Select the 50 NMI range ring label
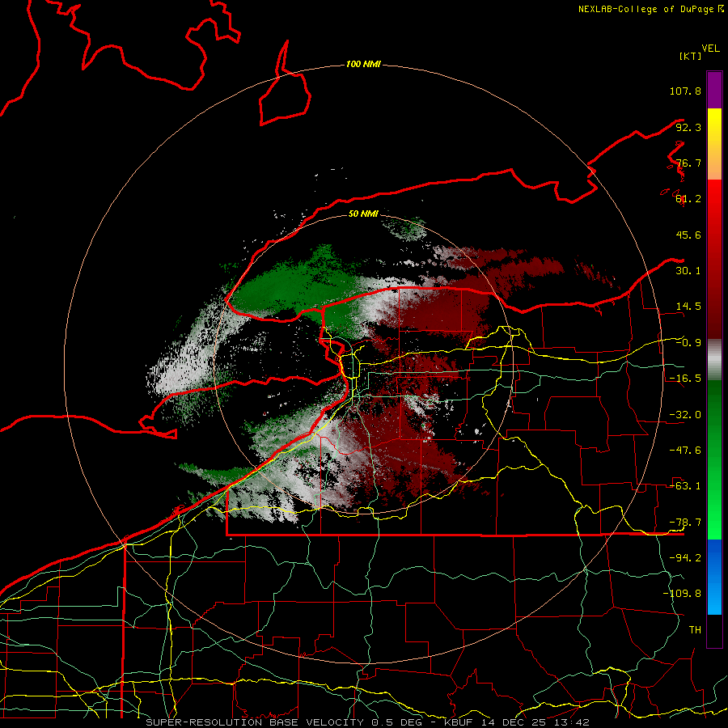Screen dimensions: 728x728 pos(363,214)
